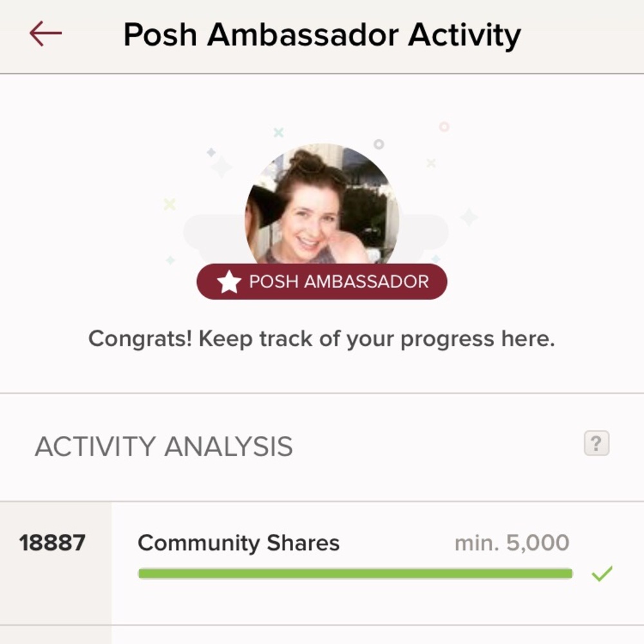Click the Community Shares label

pos(238,543)
